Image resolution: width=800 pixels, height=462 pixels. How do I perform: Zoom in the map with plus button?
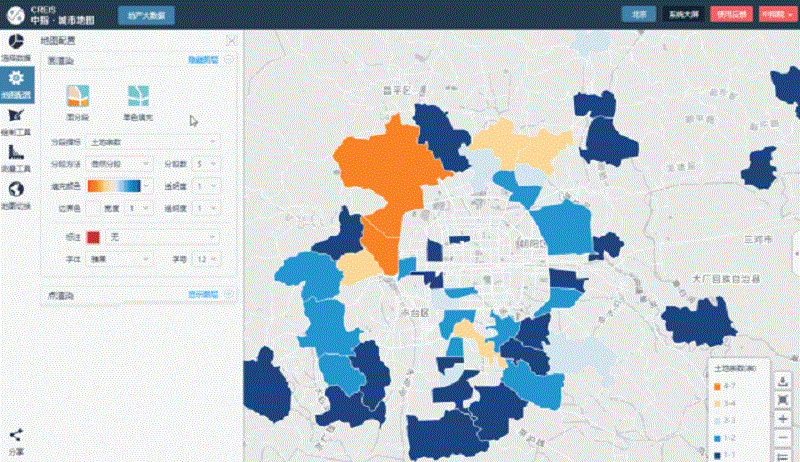point(782,419)
